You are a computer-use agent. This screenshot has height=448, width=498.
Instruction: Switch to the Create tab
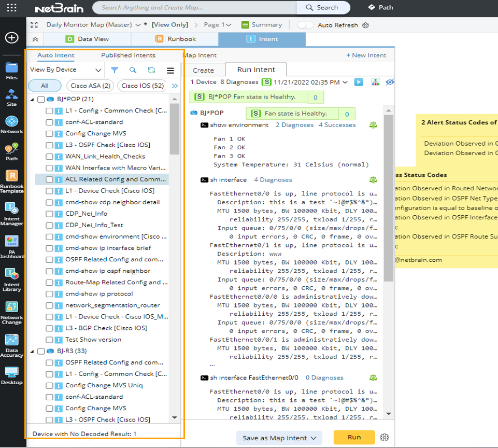203,70
